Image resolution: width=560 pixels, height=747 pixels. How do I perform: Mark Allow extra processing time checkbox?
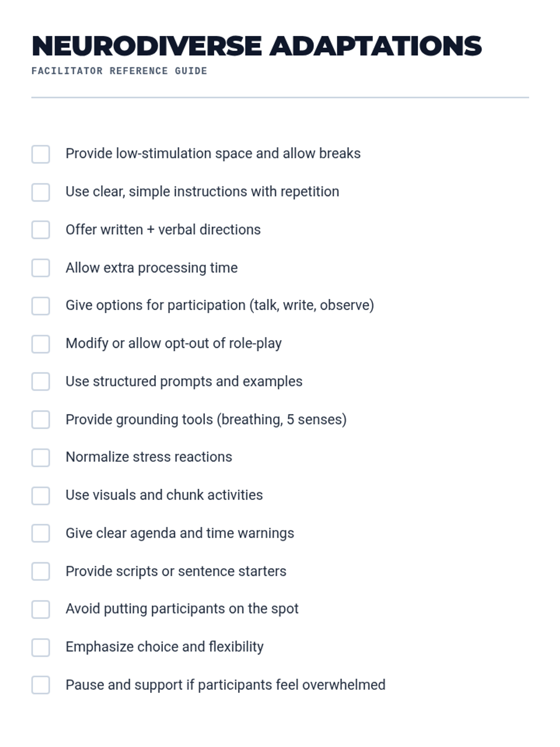[x=41, y=268]
